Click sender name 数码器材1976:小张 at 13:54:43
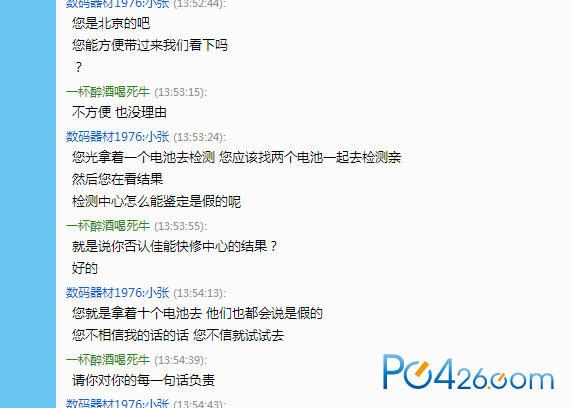 [x=118, y=403]
